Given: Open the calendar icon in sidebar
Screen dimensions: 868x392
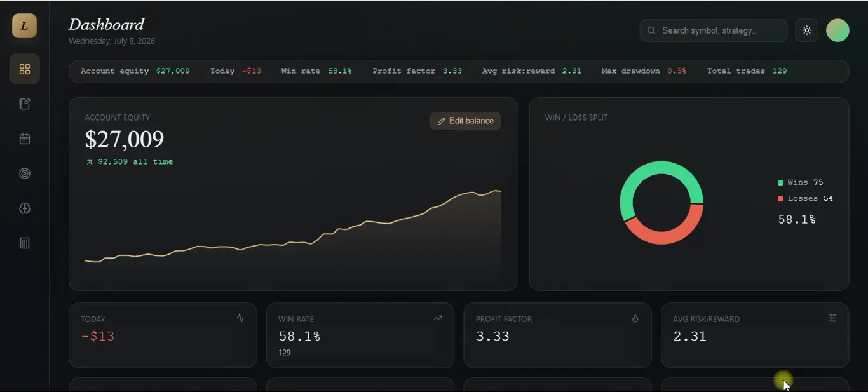Looking at the screenshot, I should [25, 139].
